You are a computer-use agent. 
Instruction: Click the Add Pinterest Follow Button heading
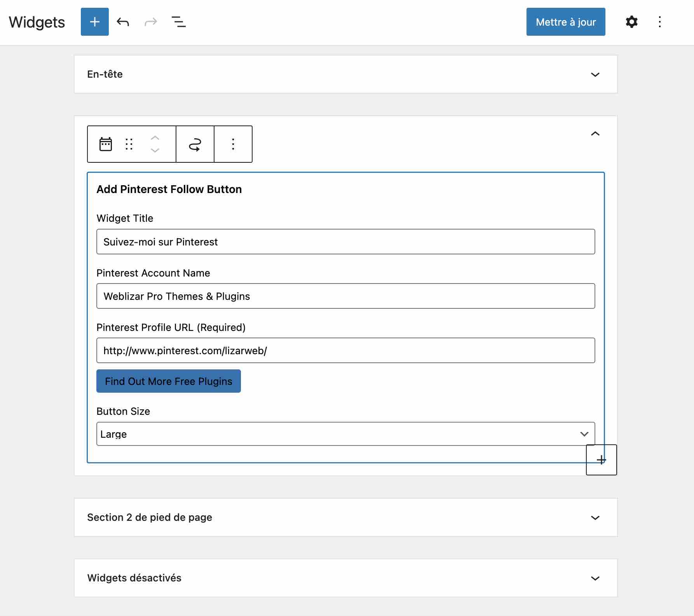click(169, 189)
